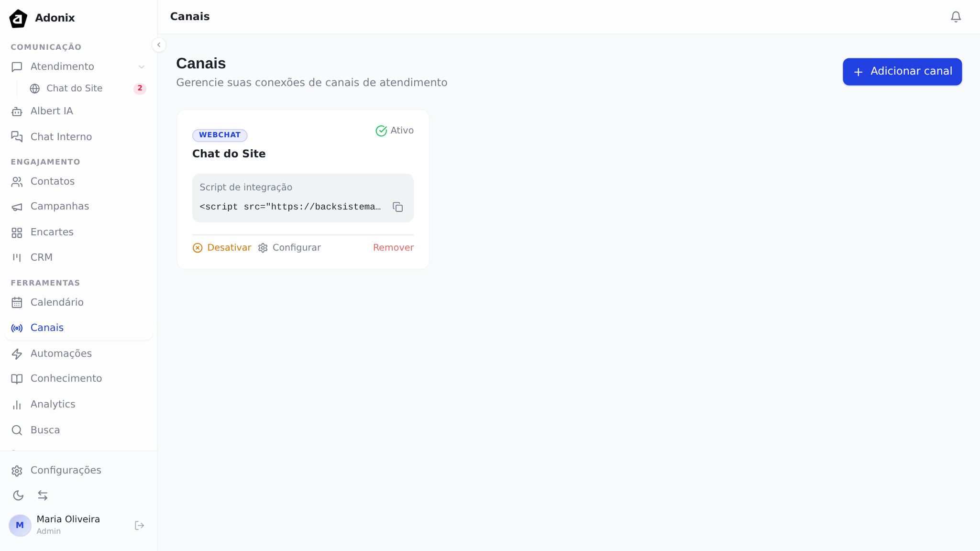
Task: Click the Script de integração label
Action: [246, 187]
